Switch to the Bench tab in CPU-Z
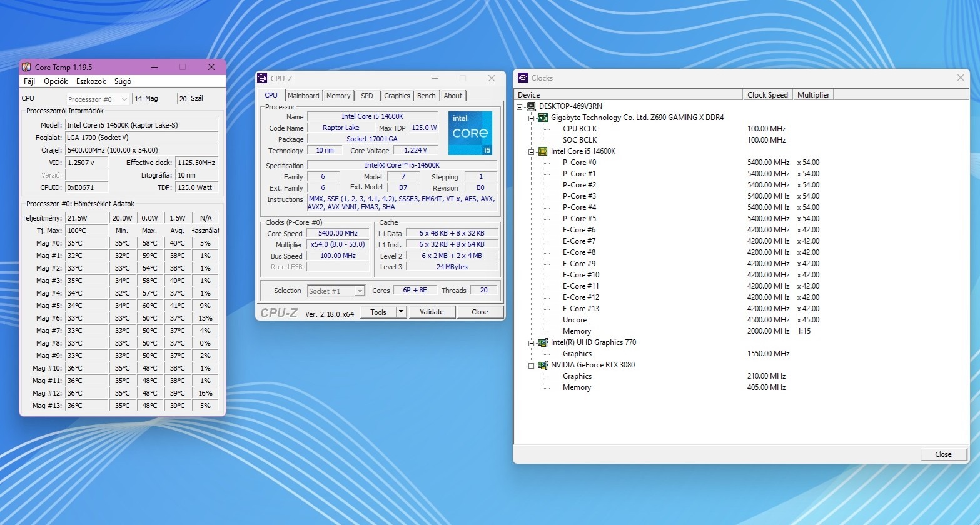Viewport: 980px width, 525px height. [427, 96]
